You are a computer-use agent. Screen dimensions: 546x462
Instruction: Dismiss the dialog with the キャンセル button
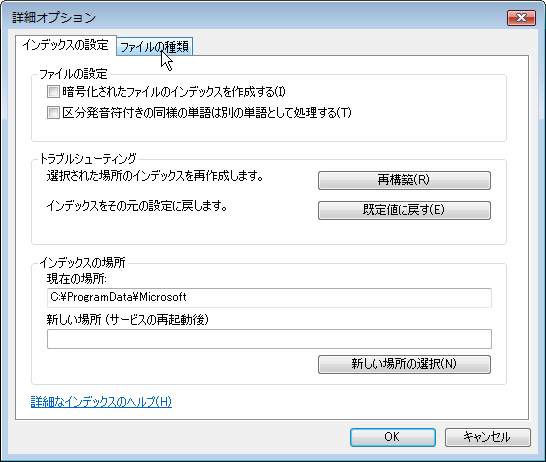488,437
